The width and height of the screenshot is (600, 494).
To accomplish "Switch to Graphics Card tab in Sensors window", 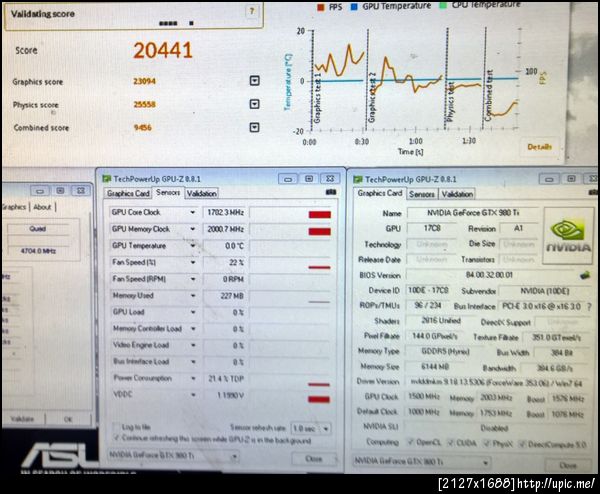I will coord(128,193).
